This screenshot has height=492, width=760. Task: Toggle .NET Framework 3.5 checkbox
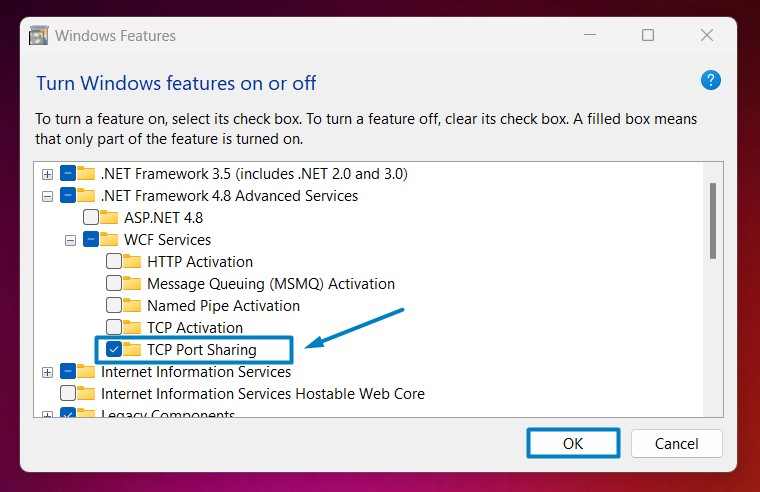68,173
